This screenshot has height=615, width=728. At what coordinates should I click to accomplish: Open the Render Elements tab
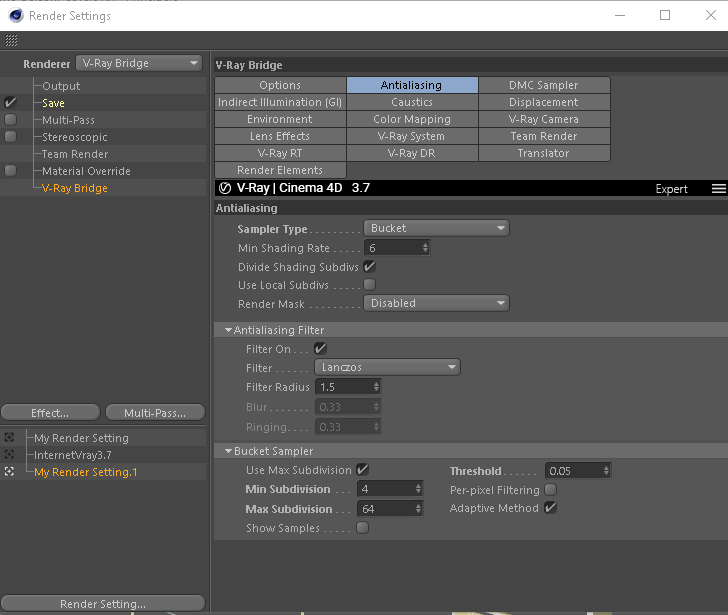pyautogui.click(x=280, y=170)
